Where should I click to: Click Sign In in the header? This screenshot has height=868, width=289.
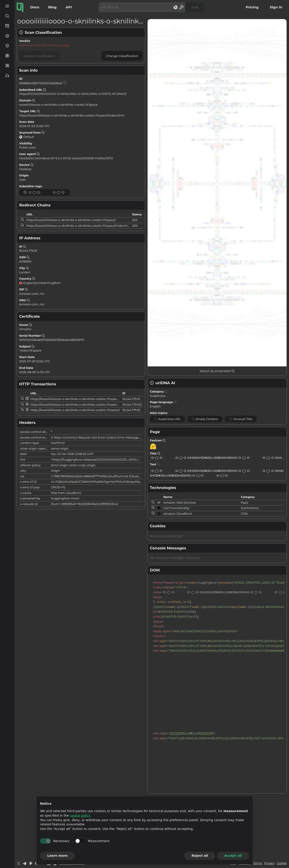click(276, 7)
